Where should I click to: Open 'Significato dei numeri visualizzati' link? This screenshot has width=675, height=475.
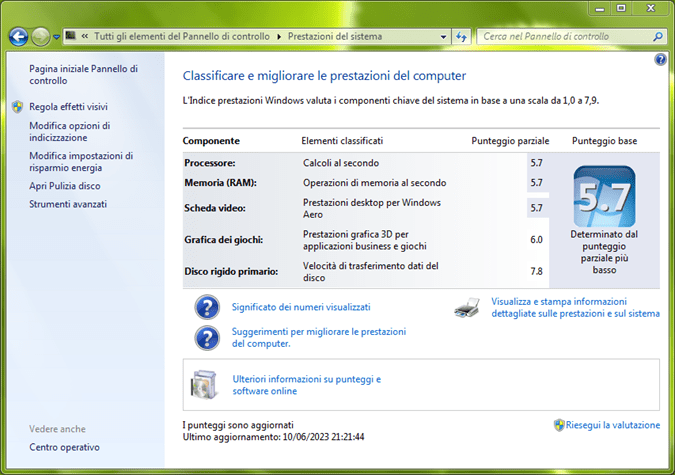coord(301,307)
